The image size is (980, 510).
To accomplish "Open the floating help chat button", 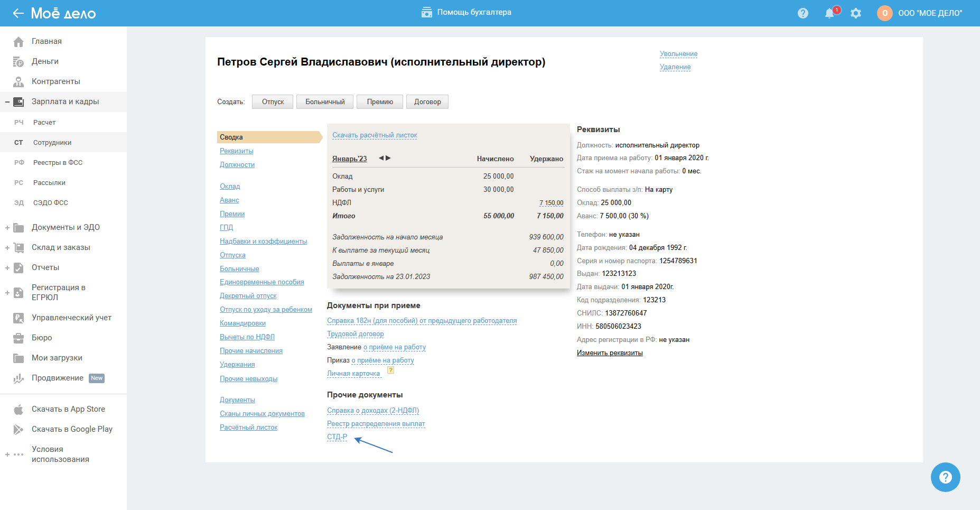I will coord(945,477).
